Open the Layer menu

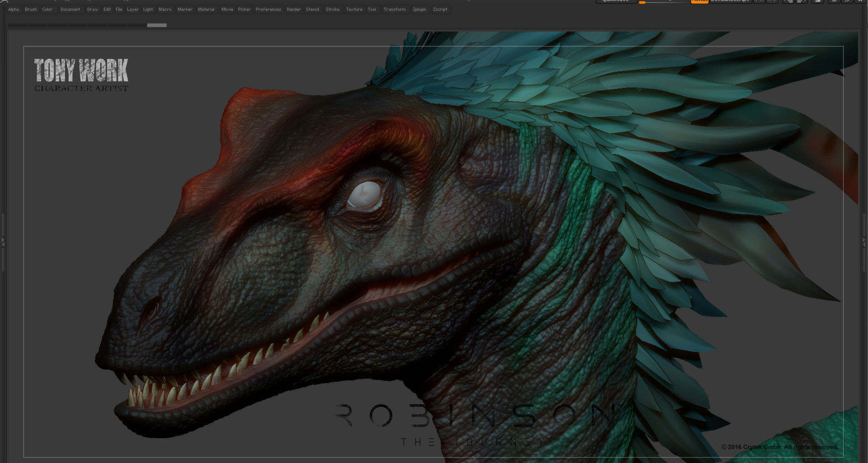point(133,9)
